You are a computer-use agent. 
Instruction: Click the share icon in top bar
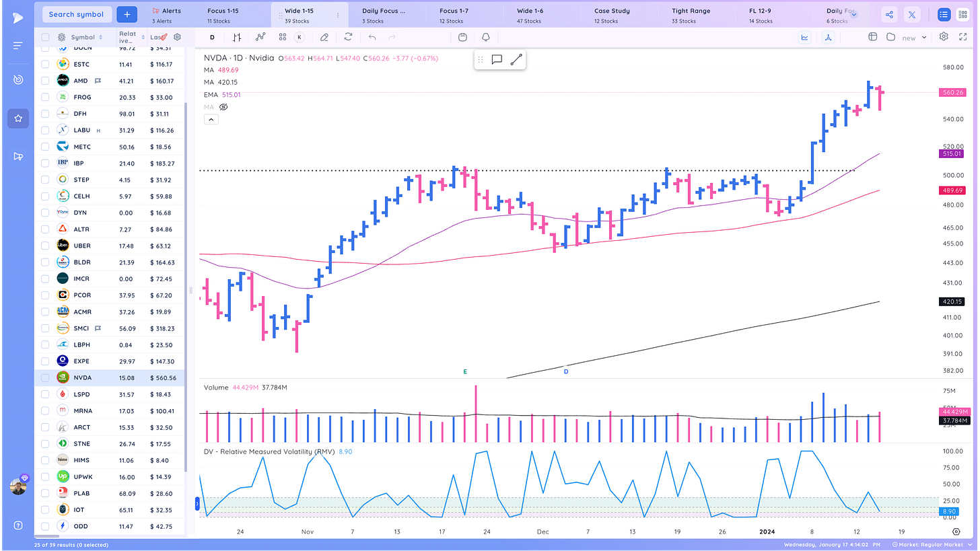(889, 14)
